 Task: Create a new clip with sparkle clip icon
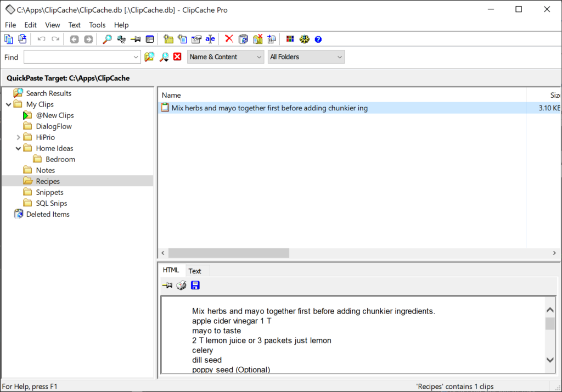(x=182, y=39)
